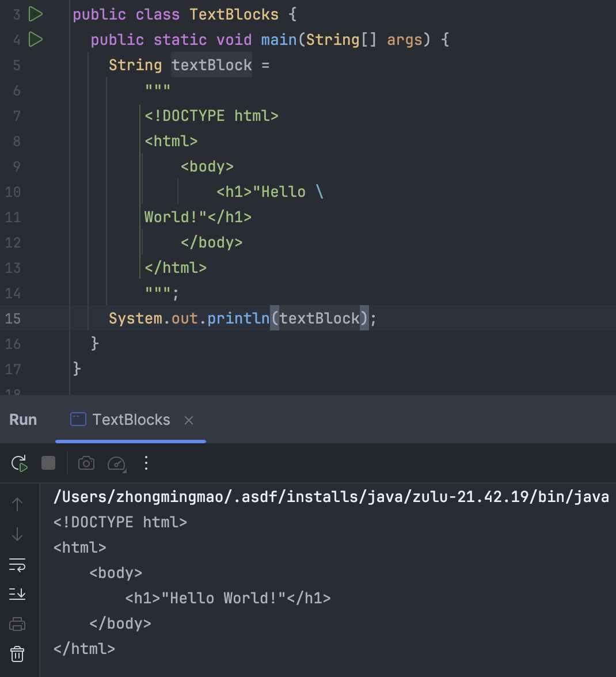
Task: Open the vertical three-dot more options menu
Action: click(146, 463)
